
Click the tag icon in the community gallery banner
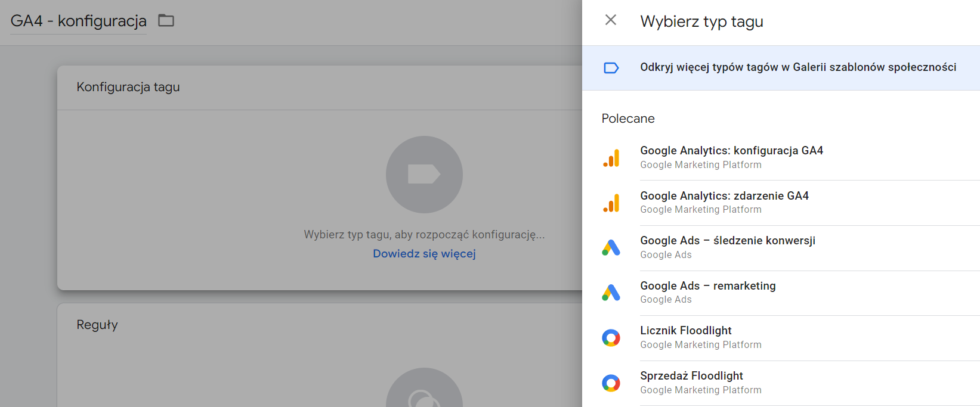point(611,68)
